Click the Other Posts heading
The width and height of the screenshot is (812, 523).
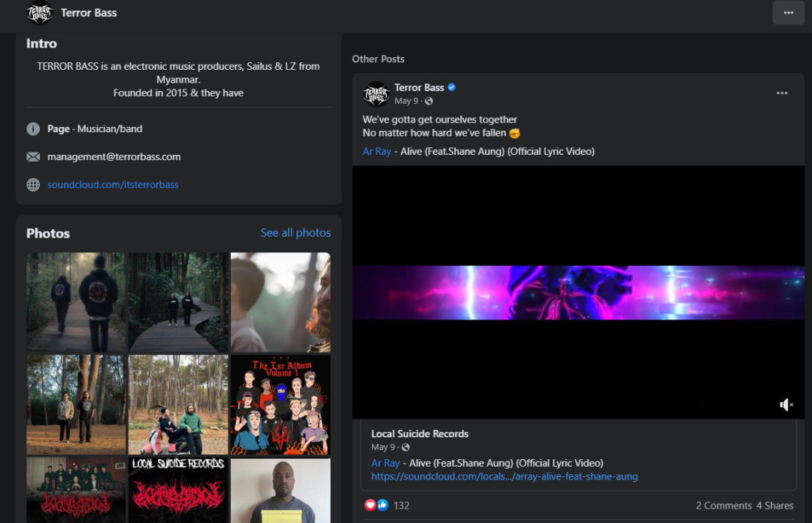point(378,59)
